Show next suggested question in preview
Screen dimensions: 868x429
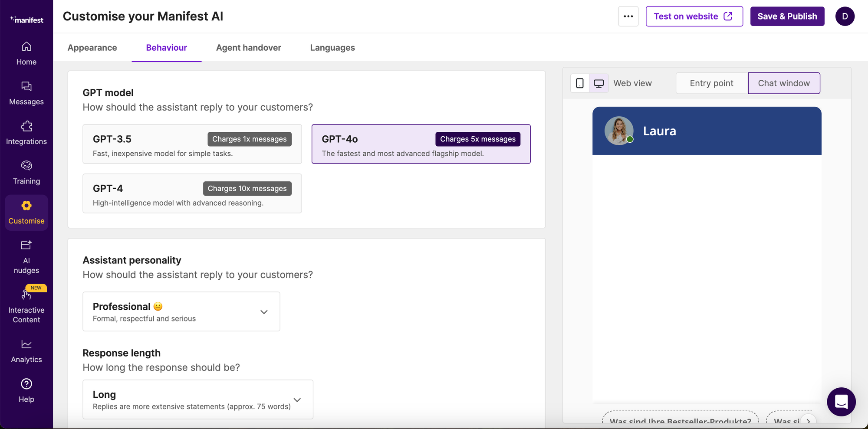pyautogui.click(x=808, y=421)
